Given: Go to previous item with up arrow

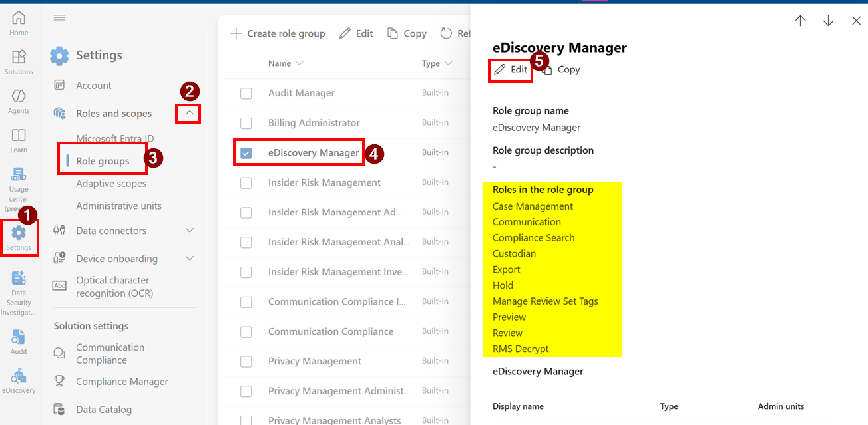Looking at the screenshot, I should (x=800, y=21).
